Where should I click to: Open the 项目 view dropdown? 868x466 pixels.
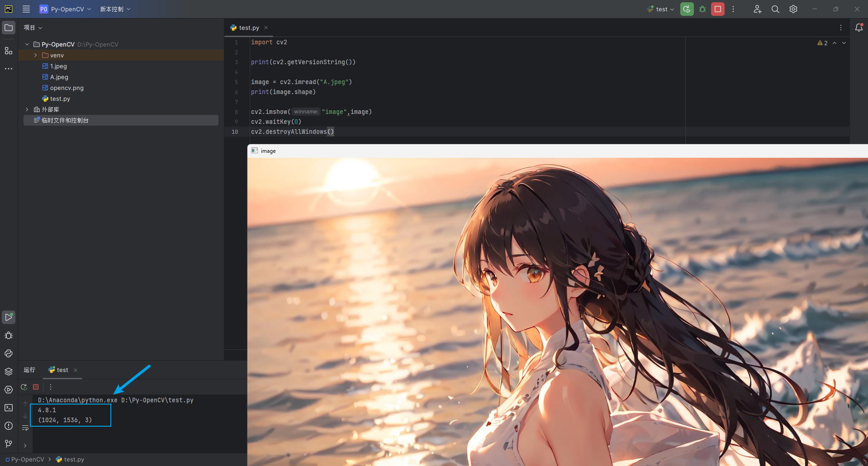(33, 28)
